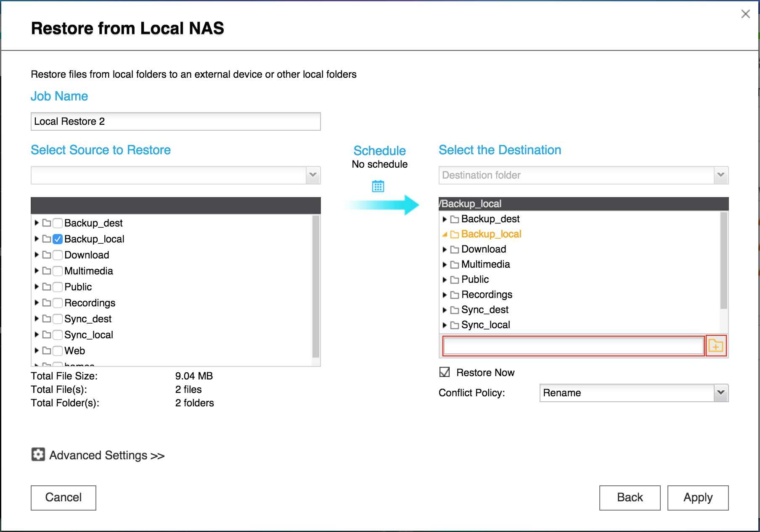
Task: Click the Schedule heading link
Action: click(x=379, y=150)
